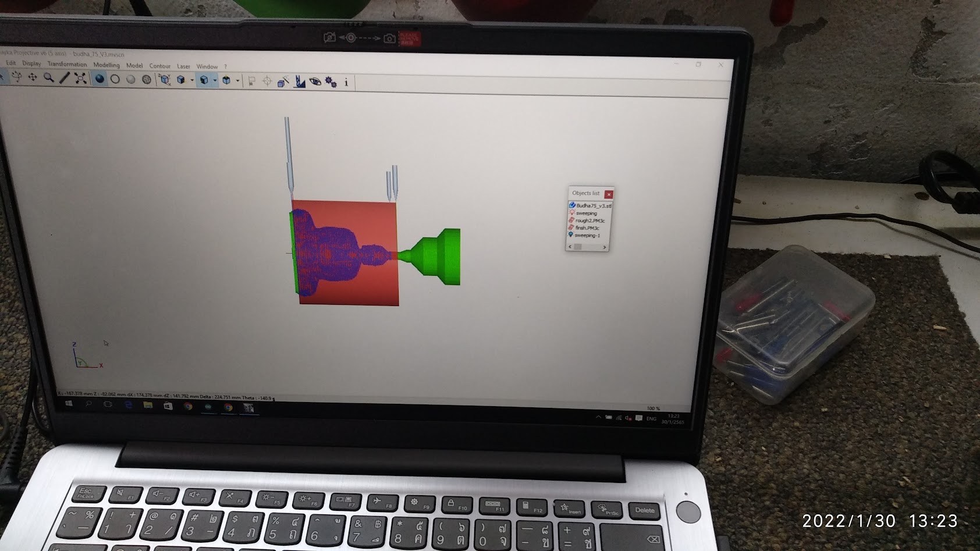Open dropdown beside highlighted cube icon
Image resolution: width=980 pixels, height=551 pixels.
tap(215, 81)
